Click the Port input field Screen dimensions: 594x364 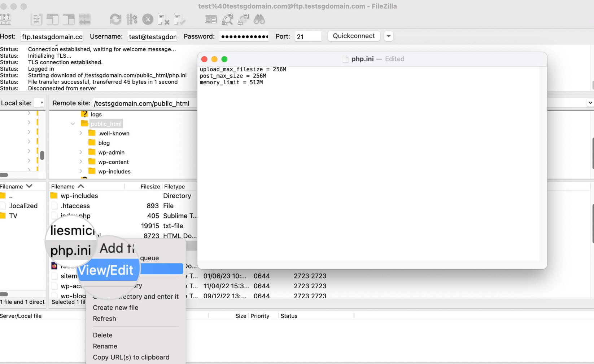coord(308,36)
